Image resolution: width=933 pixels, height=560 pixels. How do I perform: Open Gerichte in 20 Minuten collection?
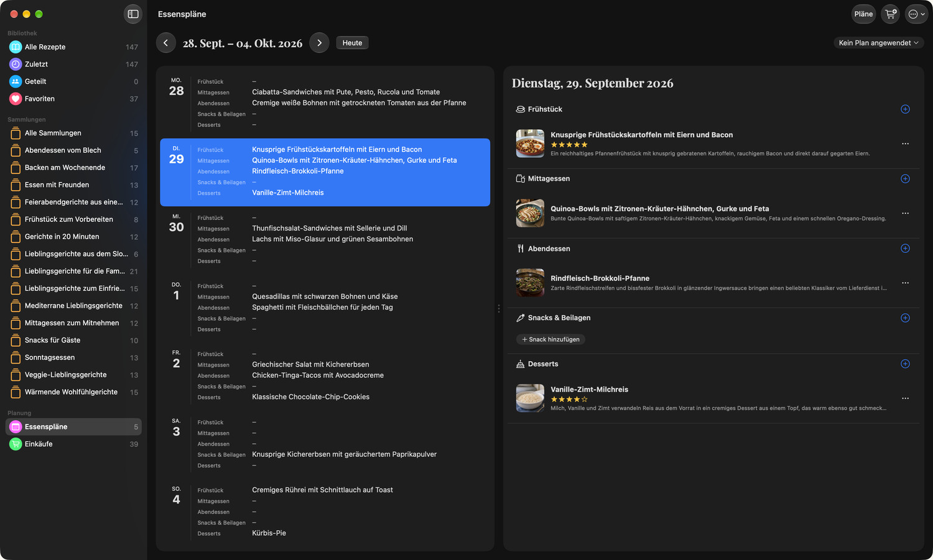pos(73,237)
